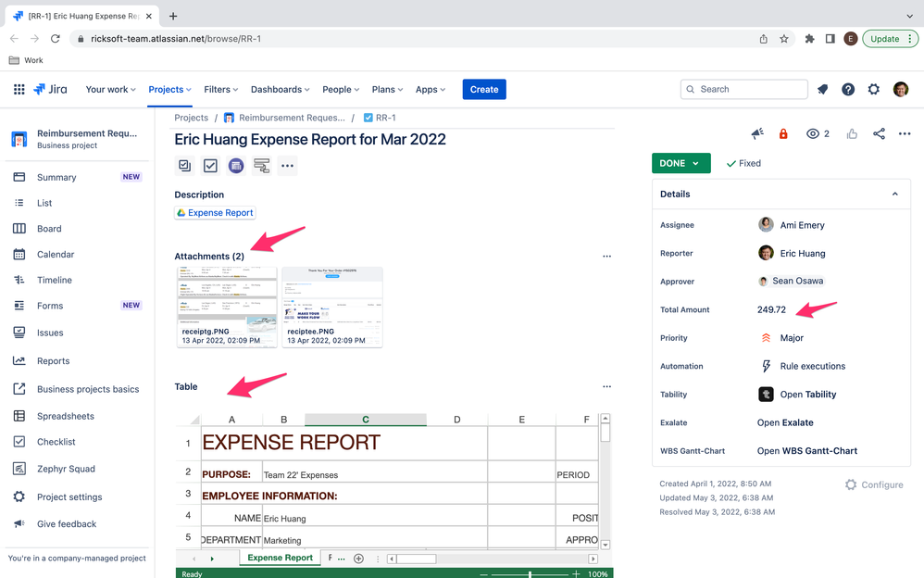
Task: Click the Tability app icon
Action: pyautogui.click(x=766, y=394)
